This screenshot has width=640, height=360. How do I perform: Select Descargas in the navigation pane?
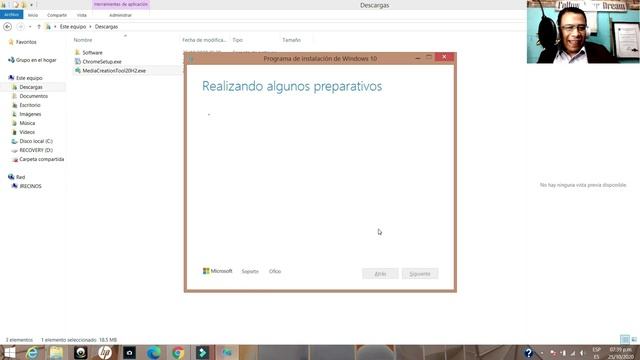point(31,87)
